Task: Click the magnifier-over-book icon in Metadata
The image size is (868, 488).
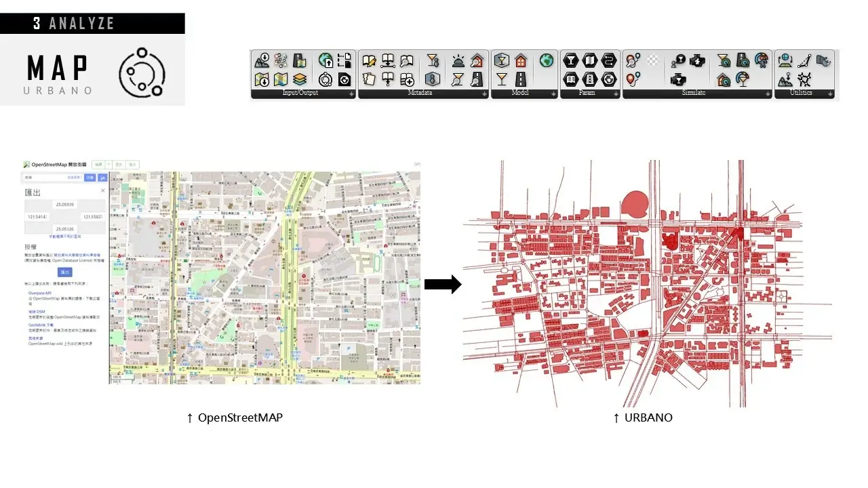Action: coord(407,61)
